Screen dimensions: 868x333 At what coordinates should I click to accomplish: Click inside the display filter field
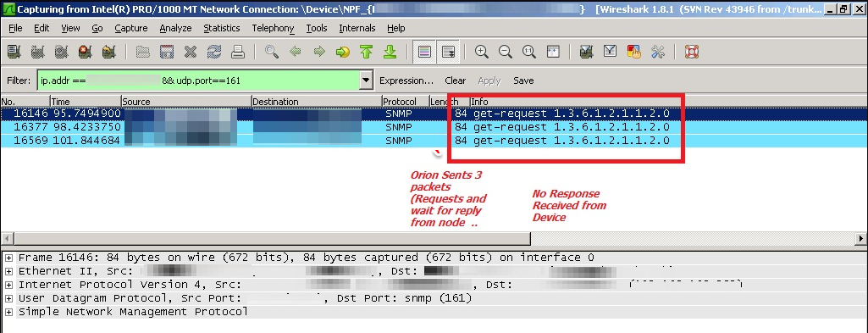(x=199, y=80)
